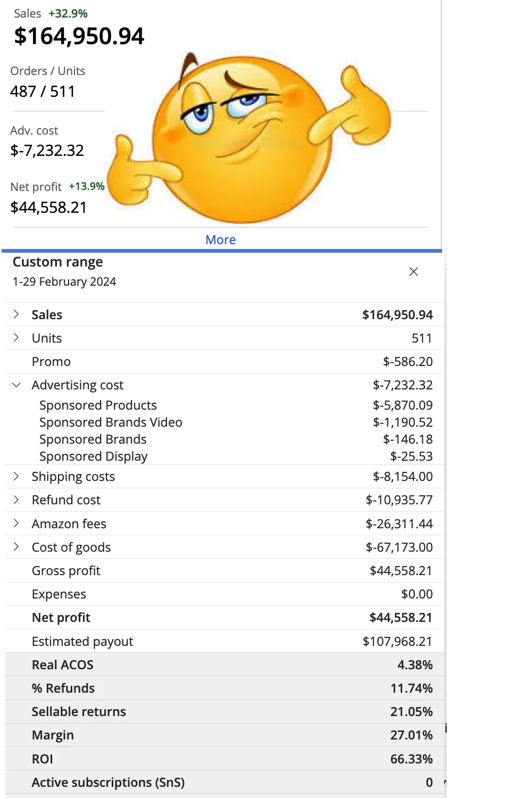The height and width of the screenshot is (798, 532).
Task: Click the Active subscriptions (SnS) row
Action: [x=108, y=783]
